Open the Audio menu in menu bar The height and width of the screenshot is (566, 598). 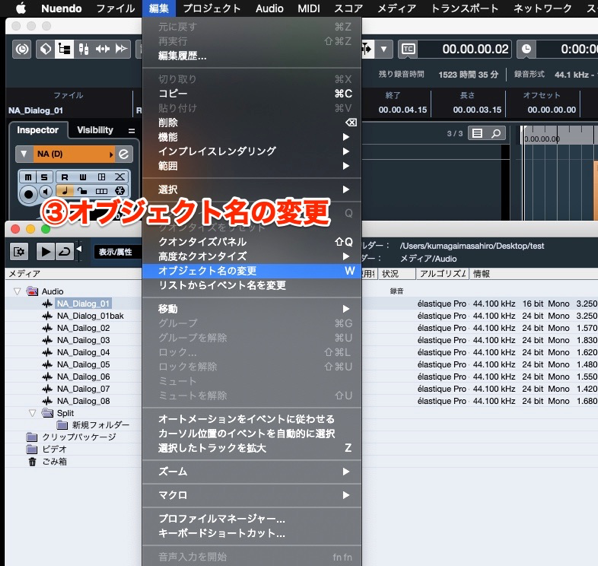[x=269, y=8]
